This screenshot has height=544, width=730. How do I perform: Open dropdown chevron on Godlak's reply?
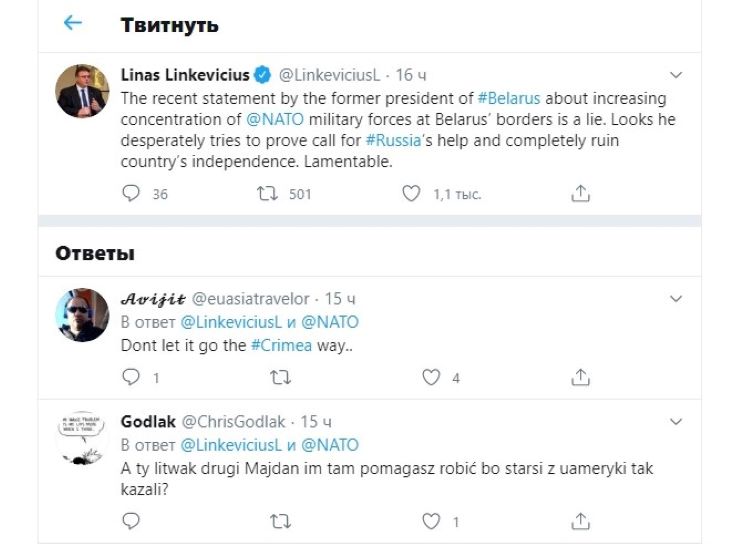pyautogui.click(x=676, y=421)
